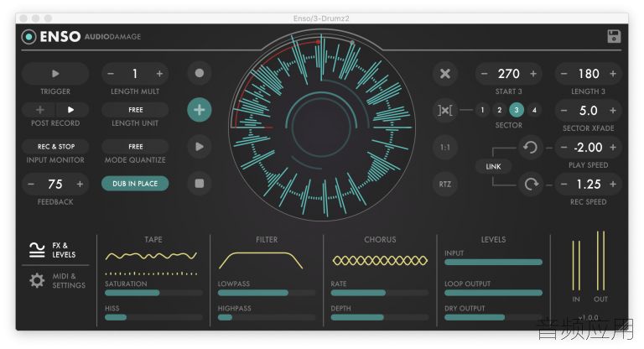
Task: Click the RTZ button
Action: tap(444, 184)
